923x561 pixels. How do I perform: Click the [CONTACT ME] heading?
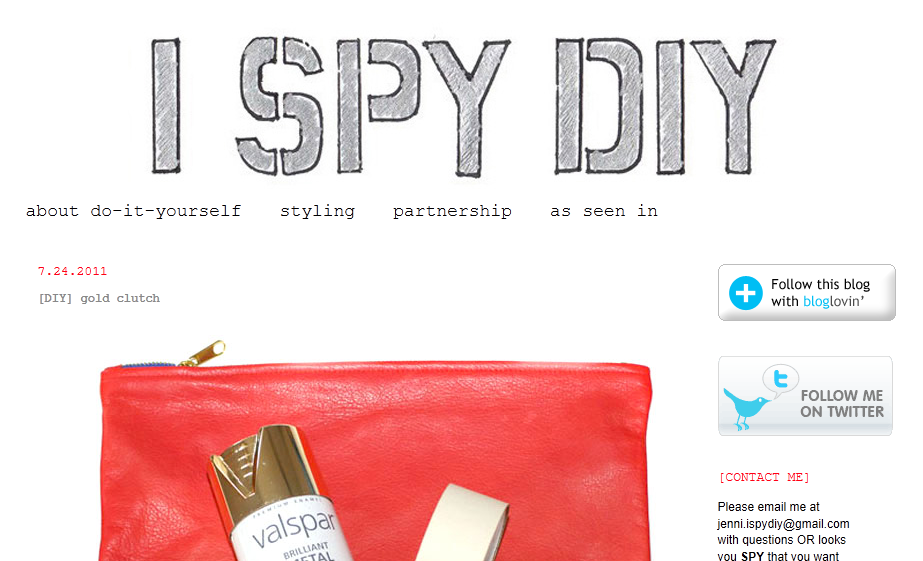(764, 477)
